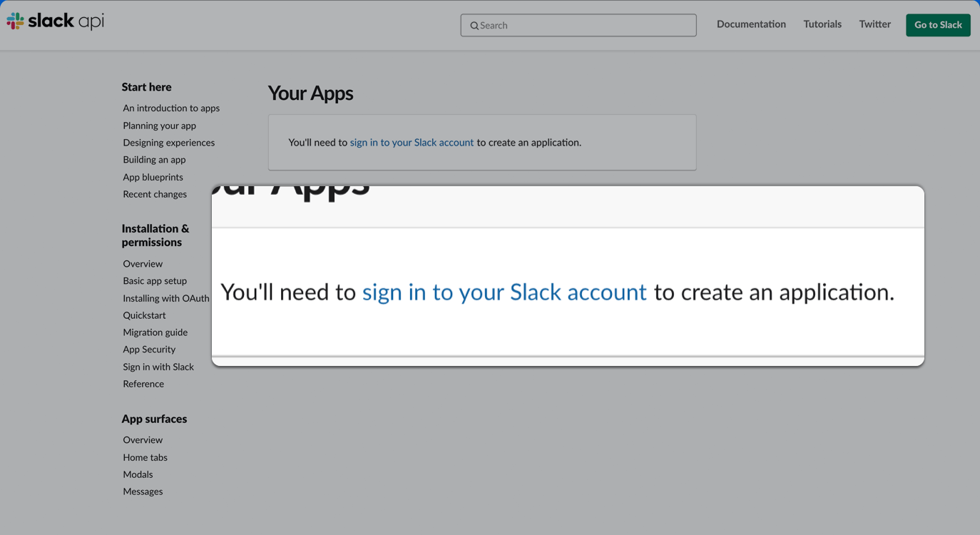Focus the Search input field
The image size is (980, 535).
(x=578, y=25)
